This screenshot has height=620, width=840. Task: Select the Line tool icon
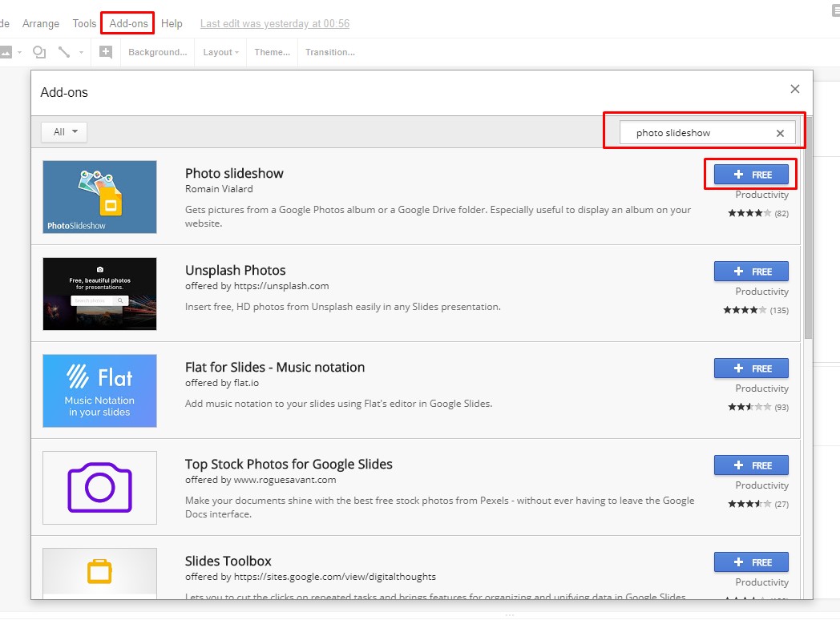64,52
